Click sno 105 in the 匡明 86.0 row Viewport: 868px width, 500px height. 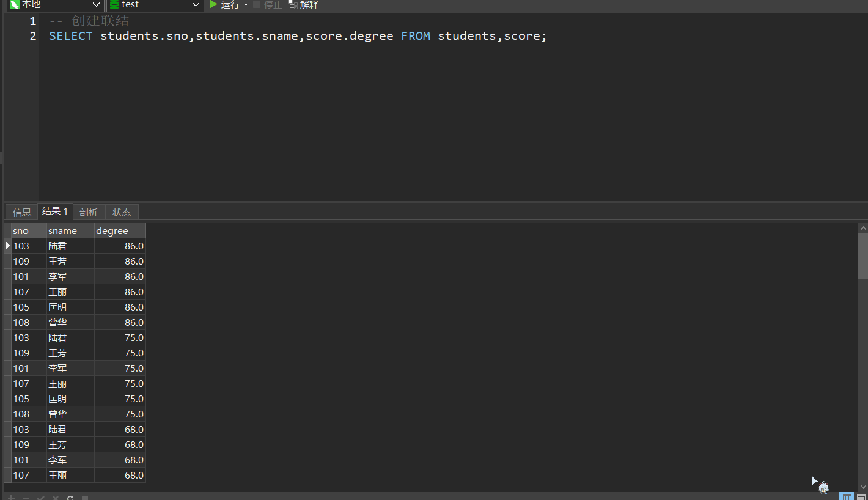point(29,307)
